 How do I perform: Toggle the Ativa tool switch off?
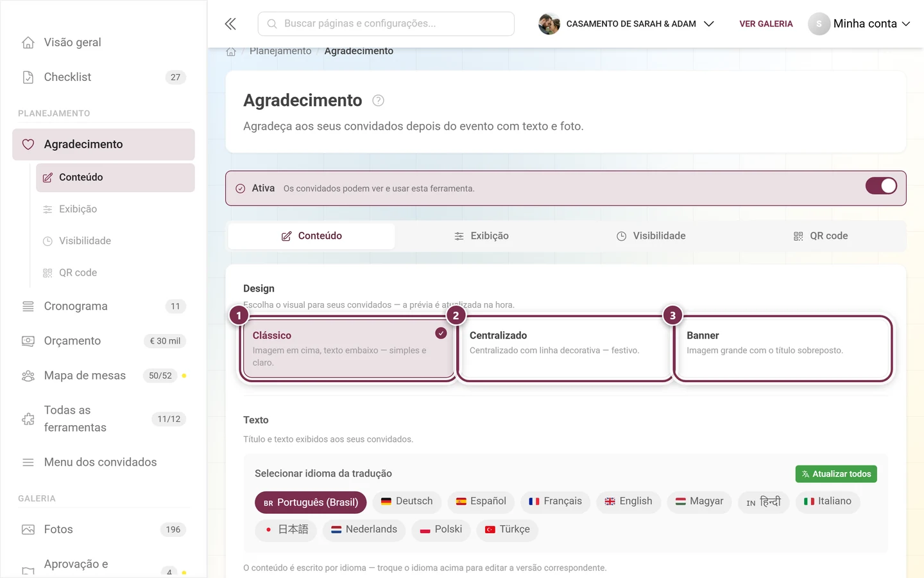point(881,186)
